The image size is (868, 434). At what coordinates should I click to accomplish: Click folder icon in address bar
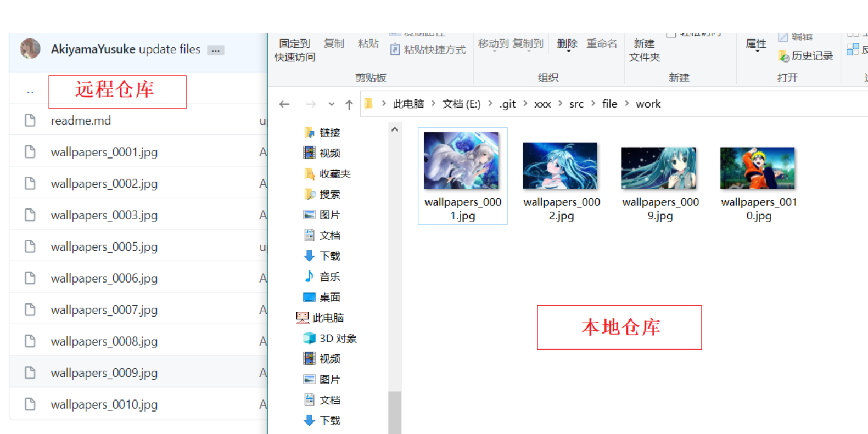[368, 104]
